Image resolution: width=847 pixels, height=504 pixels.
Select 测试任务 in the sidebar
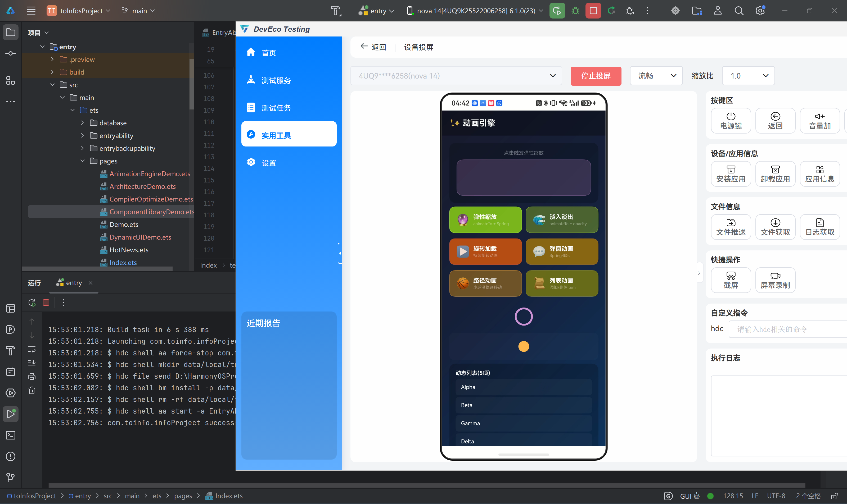289,108
